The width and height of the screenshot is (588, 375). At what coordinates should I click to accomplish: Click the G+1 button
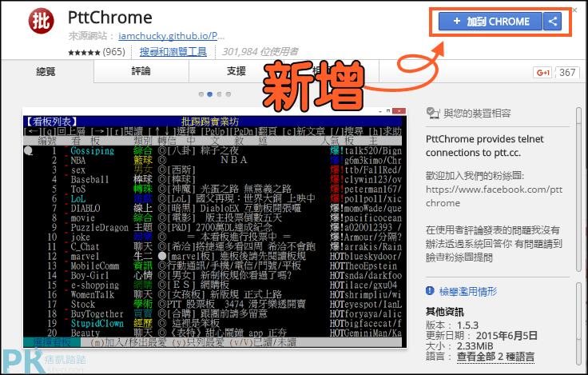pyautogui.click(x=542, y=73)
